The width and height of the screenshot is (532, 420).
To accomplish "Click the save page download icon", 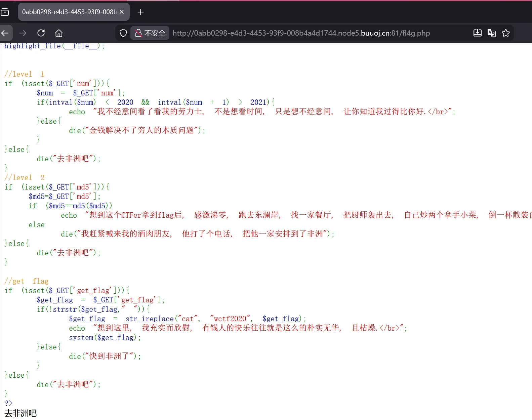I will click(x=477, y=33).
